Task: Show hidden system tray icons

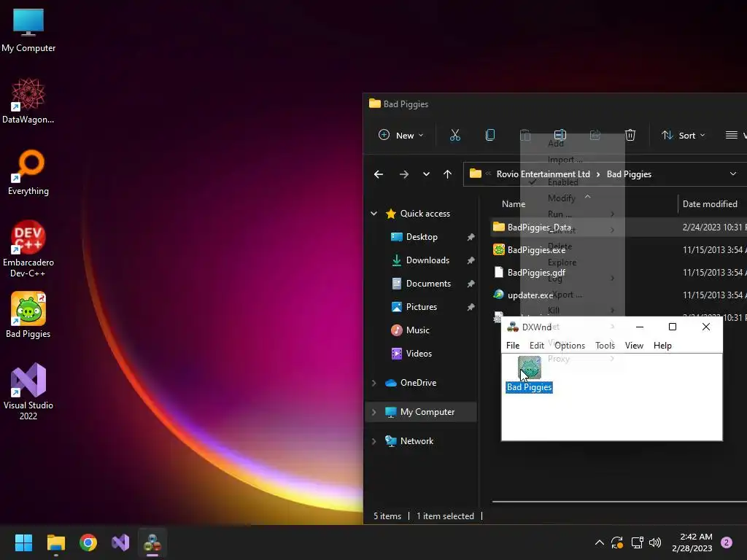Action: (x=600, y=542)
